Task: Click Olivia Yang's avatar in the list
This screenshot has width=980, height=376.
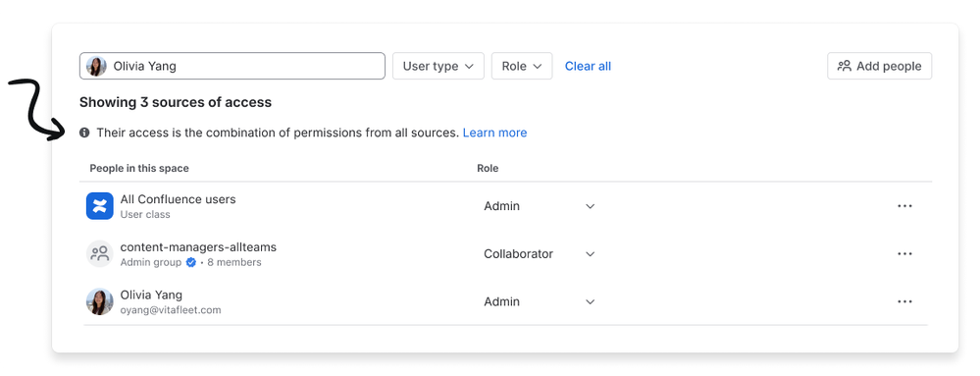Action: tap(99, 301)
